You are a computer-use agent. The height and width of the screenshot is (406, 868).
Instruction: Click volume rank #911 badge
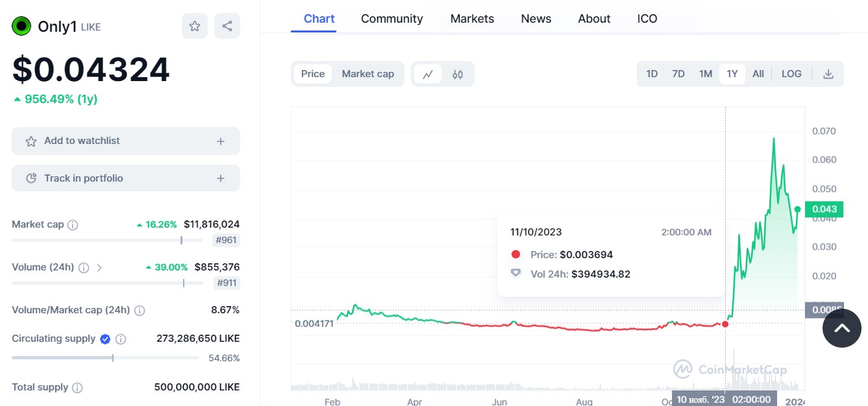[x=227, y=283]
